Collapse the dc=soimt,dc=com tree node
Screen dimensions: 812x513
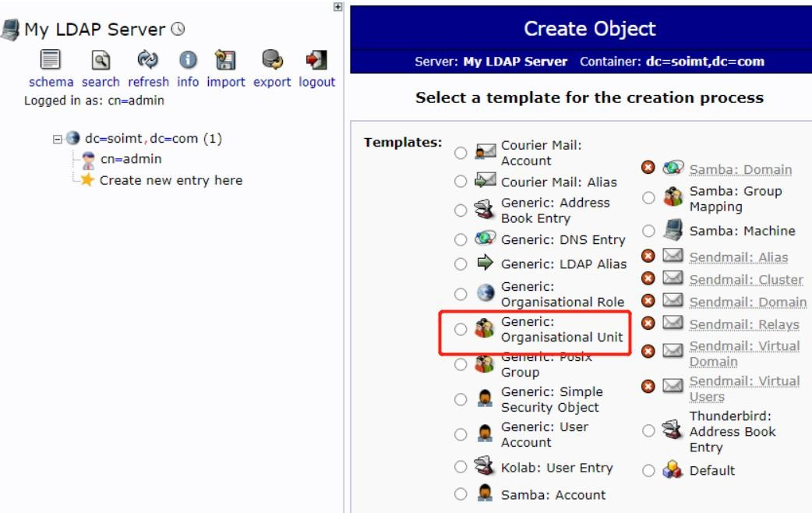click(57, 139)
